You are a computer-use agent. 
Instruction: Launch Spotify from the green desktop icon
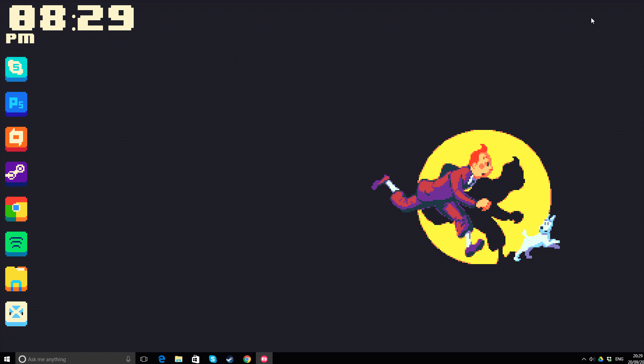[x=16, y=243]
